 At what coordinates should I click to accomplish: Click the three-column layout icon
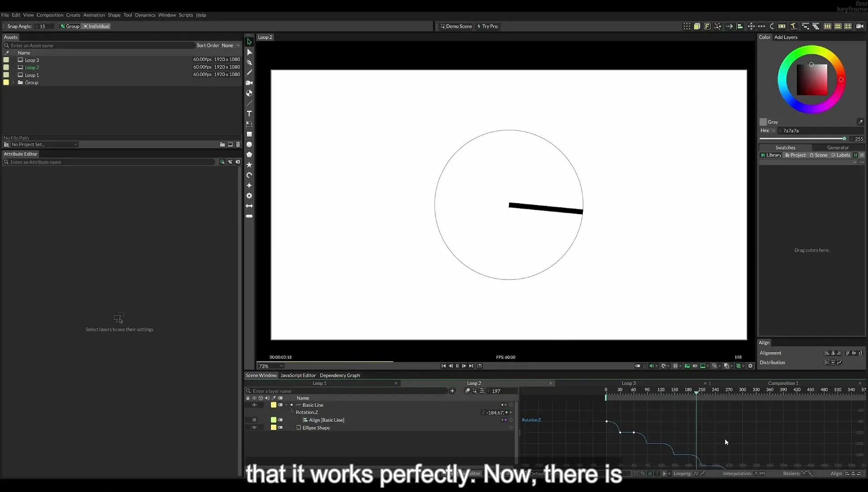[827, 26]
